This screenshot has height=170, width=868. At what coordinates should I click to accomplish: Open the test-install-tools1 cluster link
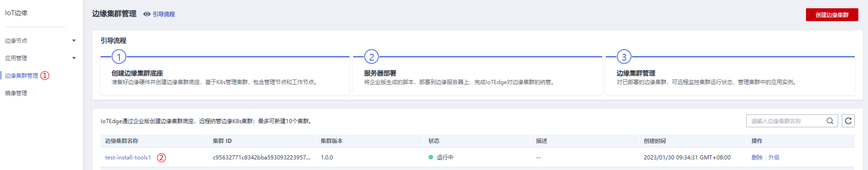pos(128,158)
